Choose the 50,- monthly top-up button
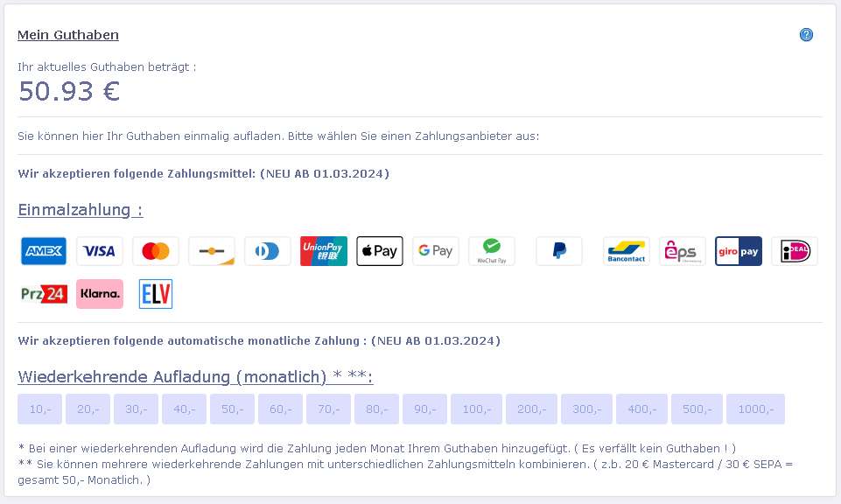 (232, 409)
